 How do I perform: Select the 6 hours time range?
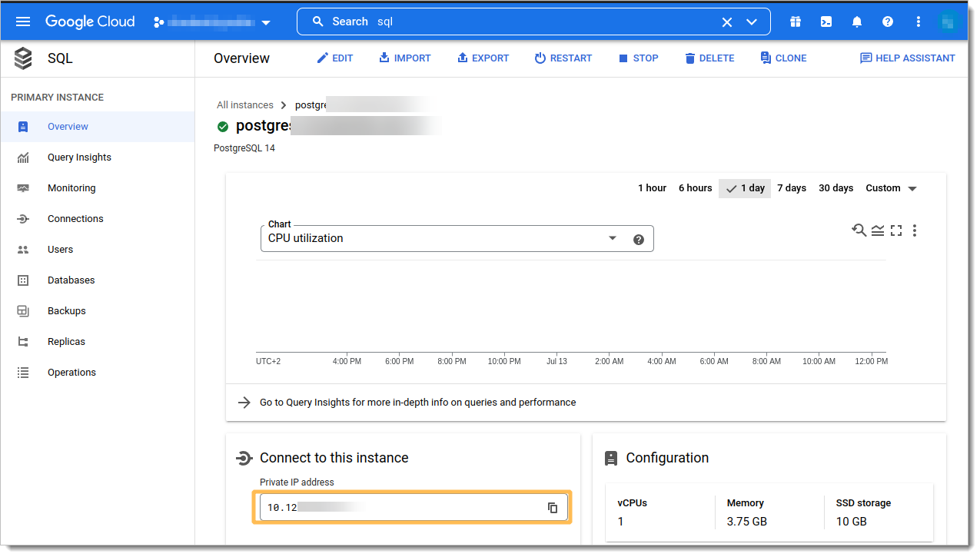pos(695,188)
